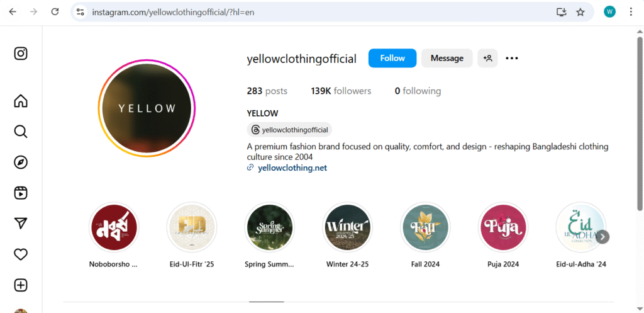Click the Create plus icon

click(21, 285)
